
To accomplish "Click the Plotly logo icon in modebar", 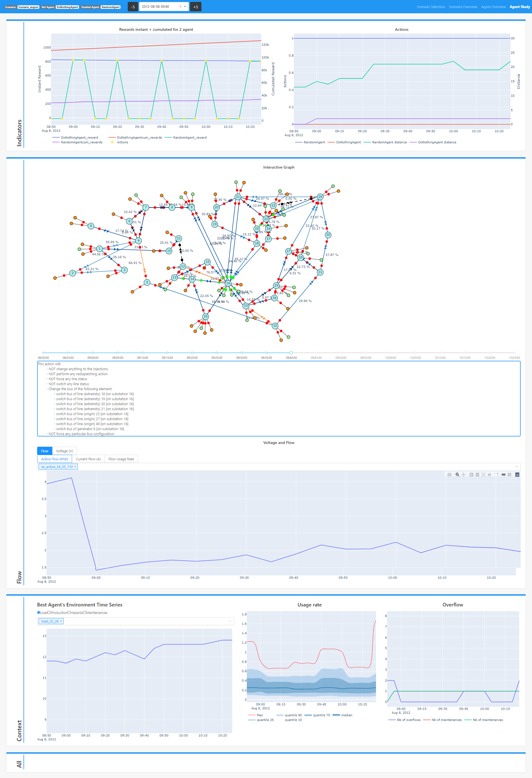I will pyautogui.click(x=517, y=474).
